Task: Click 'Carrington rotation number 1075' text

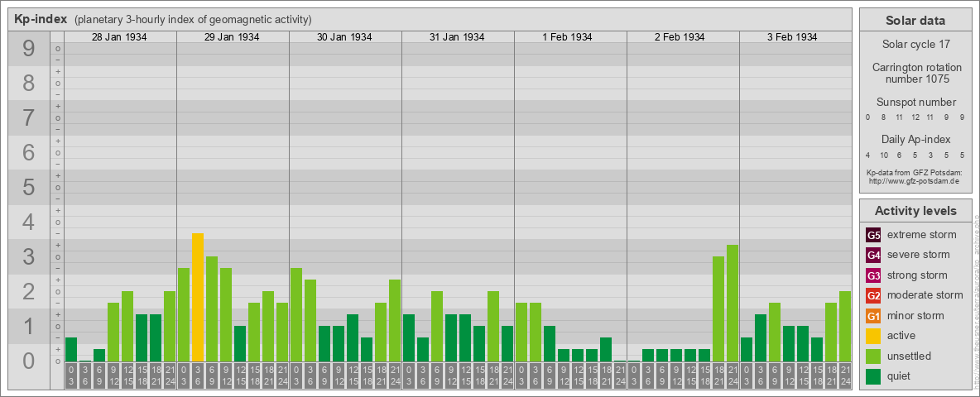Action: tap(917, 73)
